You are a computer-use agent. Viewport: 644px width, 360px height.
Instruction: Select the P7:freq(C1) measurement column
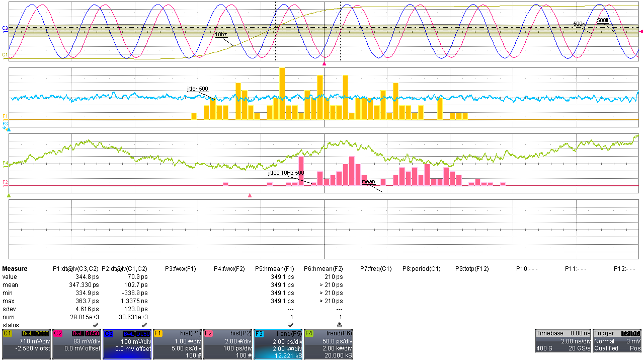click(x=376, y=269)
